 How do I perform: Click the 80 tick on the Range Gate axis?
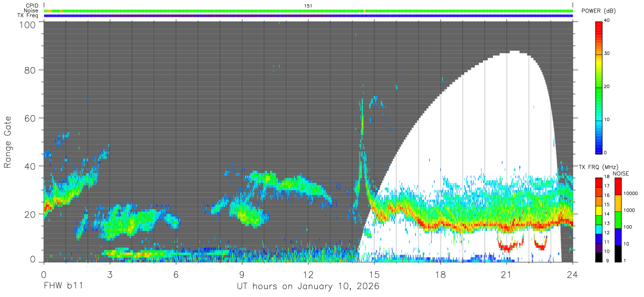(x=29, y=70)
